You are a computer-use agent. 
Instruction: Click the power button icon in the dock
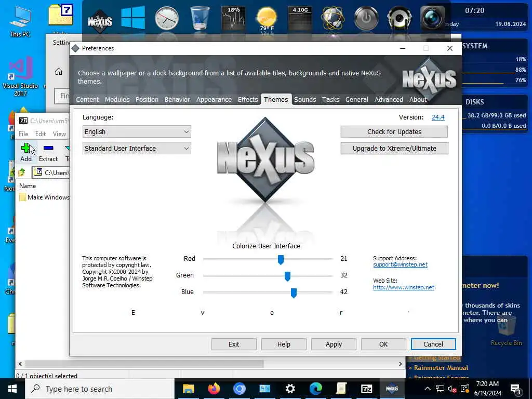pos(366,18)
